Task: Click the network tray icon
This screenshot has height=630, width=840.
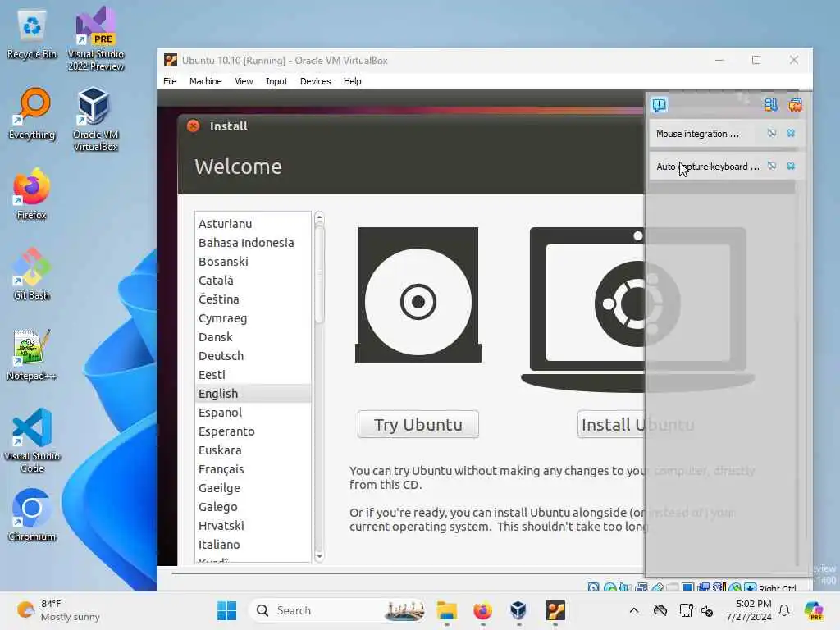Action: (686, 610)
